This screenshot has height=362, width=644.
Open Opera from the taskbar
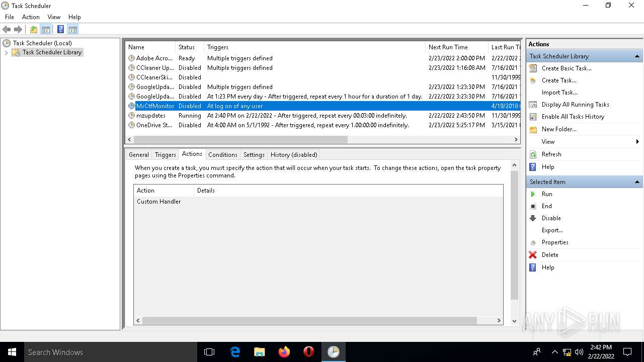pos(309,352)
